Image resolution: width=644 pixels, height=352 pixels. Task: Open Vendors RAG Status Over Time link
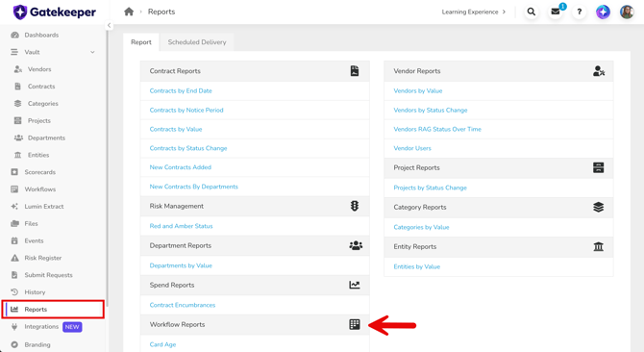coord(437,129)
